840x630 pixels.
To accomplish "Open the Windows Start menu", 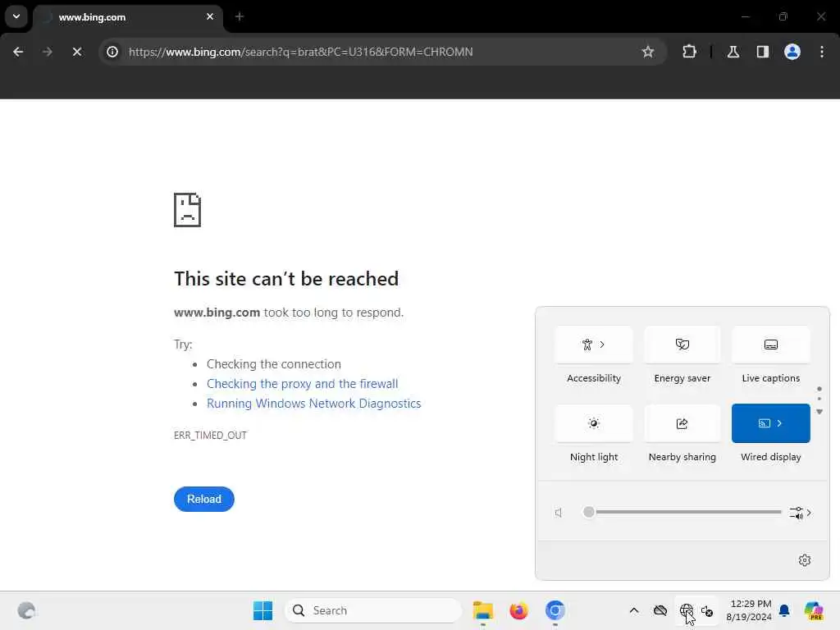I will 262,610.
